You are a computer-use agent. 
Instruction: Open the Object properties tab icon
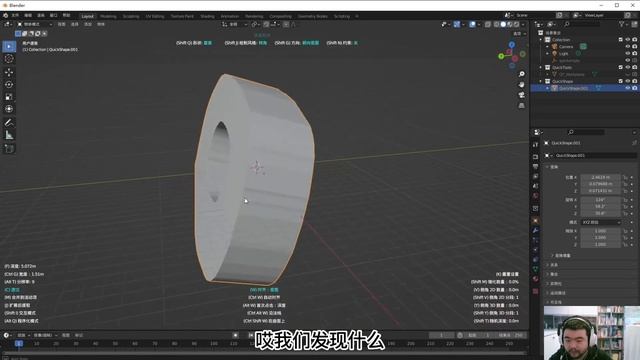536,220
